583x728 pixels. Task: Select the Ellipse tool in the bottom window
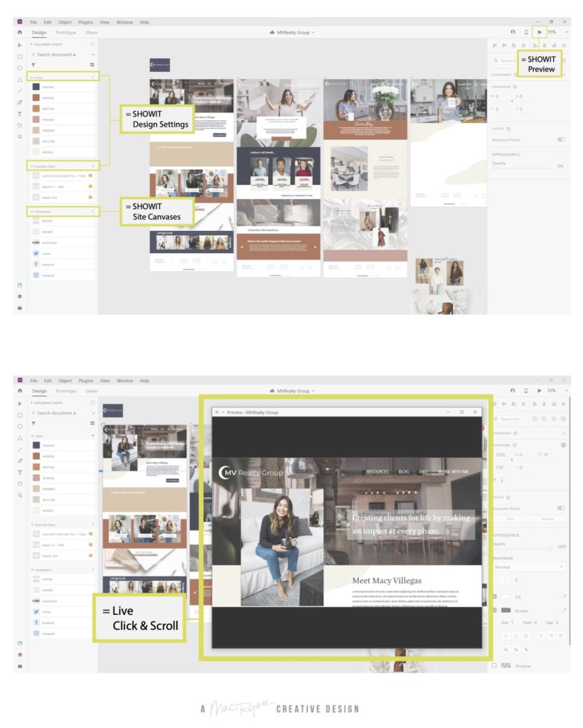[20, 426]
